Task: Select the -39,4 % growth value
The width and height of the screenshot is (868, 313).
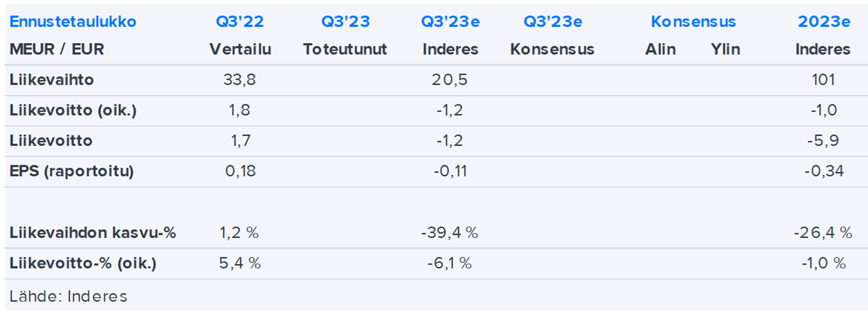Action: (x=450, y=233)
